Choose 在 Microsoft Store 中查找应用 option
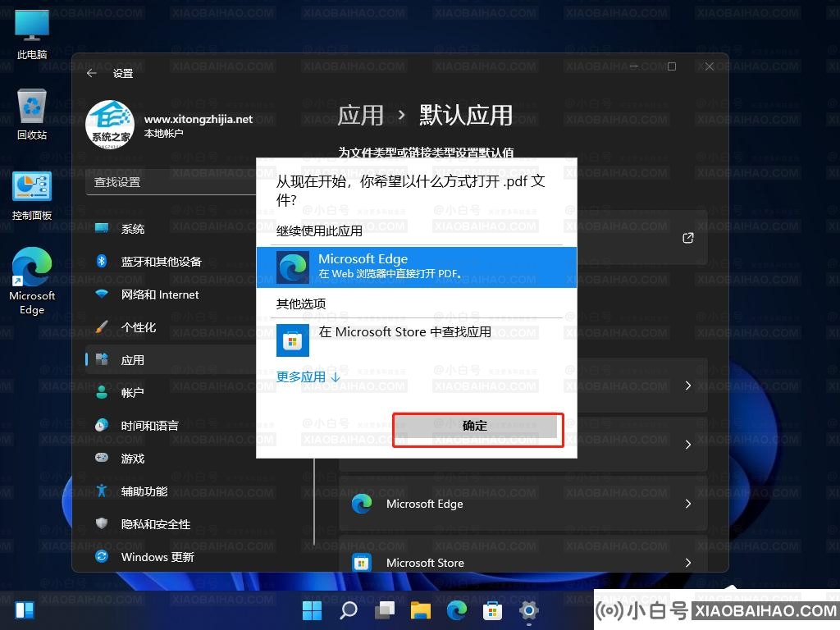Screen dimensions: 840x630 pyautogui.click(x=416, y=340)
